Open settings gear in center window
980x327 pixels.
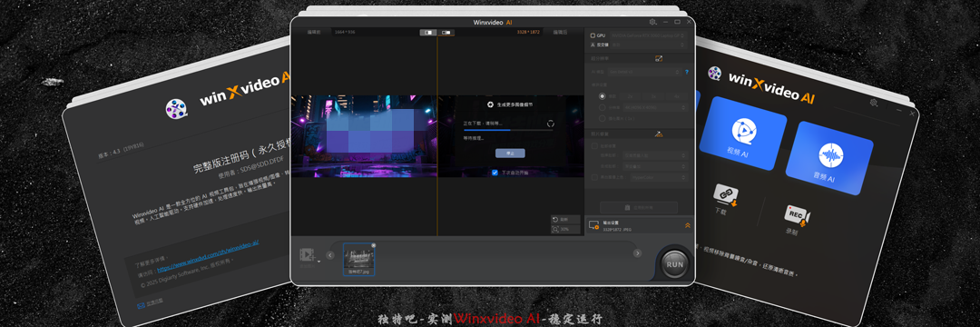(652, 22)
